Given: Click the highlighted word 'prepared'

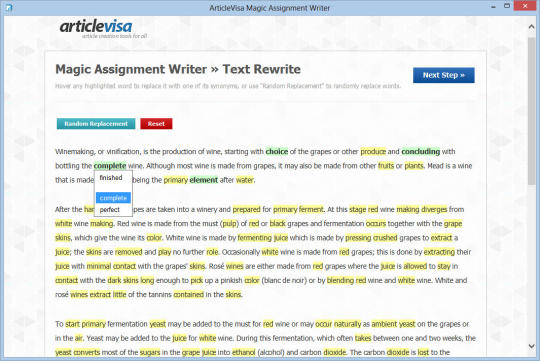Looking at the screenshot, I should [x=246, y=209].
